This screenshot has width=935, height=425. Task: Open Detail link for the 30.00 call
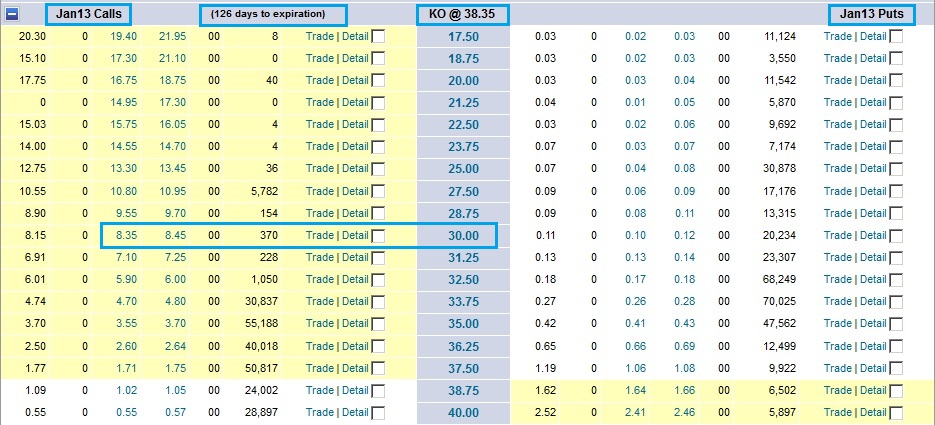(355, 235)
